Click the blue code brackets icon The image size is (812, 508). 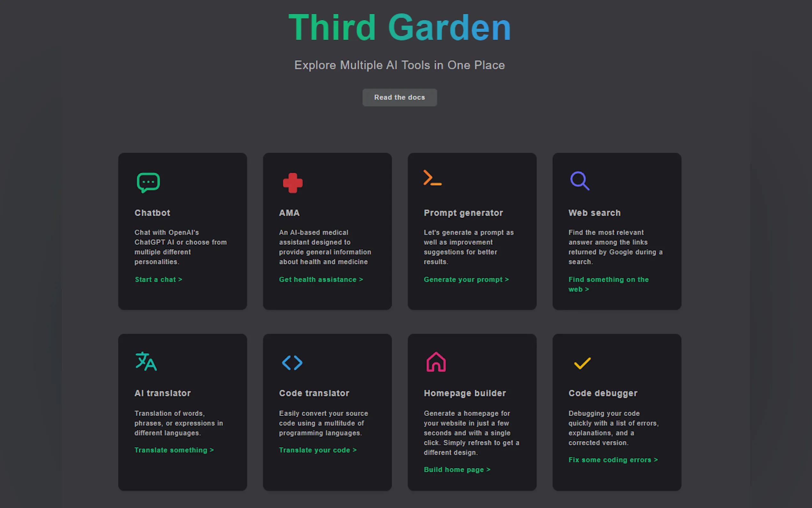[x=292, y=363]
